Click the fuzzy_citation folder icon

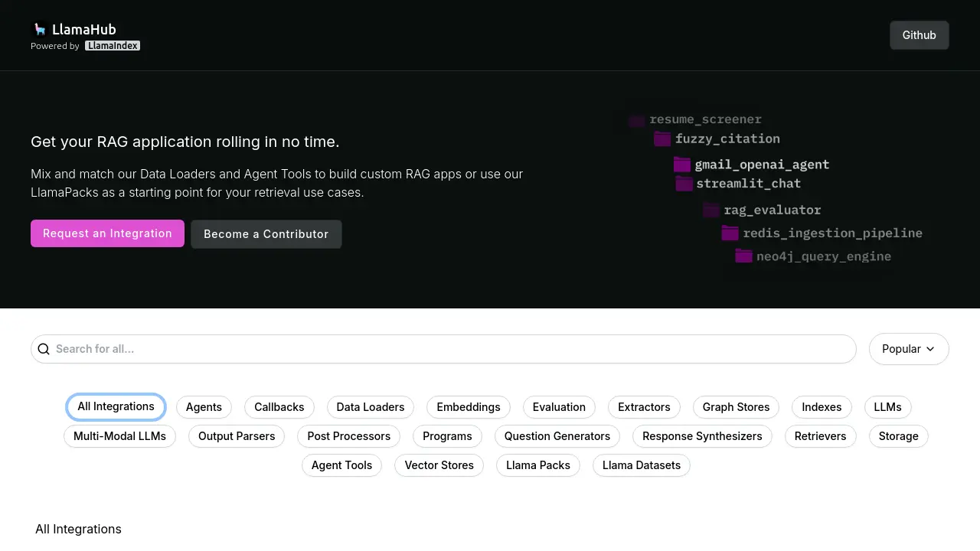(x=662, y=139)
